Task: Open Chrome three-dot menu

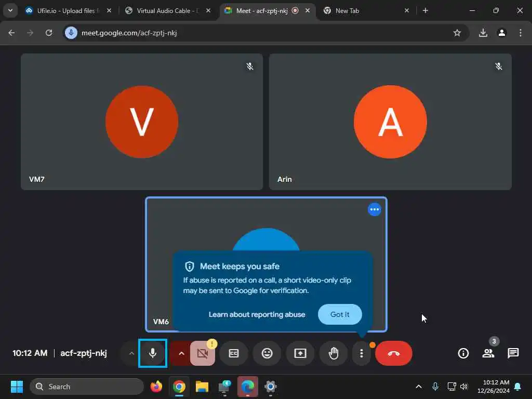Action: click(521, 33)
